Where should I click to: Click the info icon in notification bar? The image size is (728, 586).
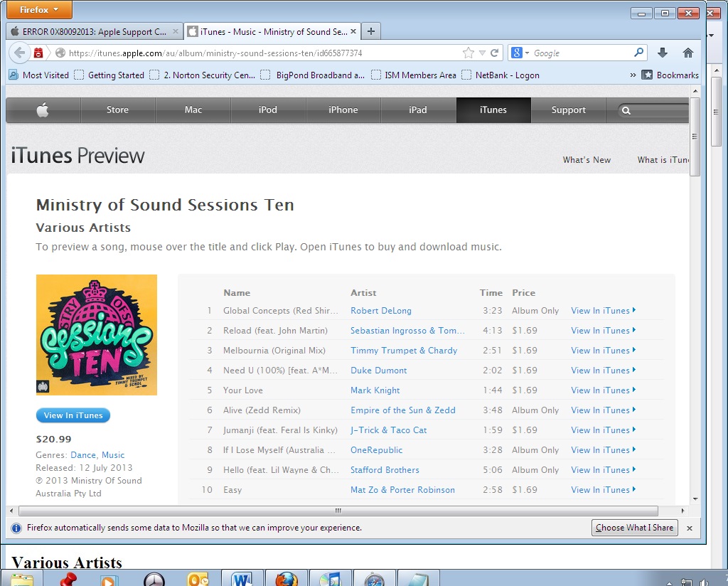pos(16,528)
